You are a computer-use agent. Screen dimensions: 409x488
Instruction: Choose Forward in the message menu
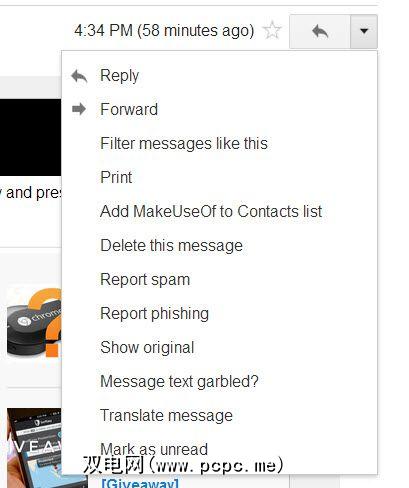[129, 109]
